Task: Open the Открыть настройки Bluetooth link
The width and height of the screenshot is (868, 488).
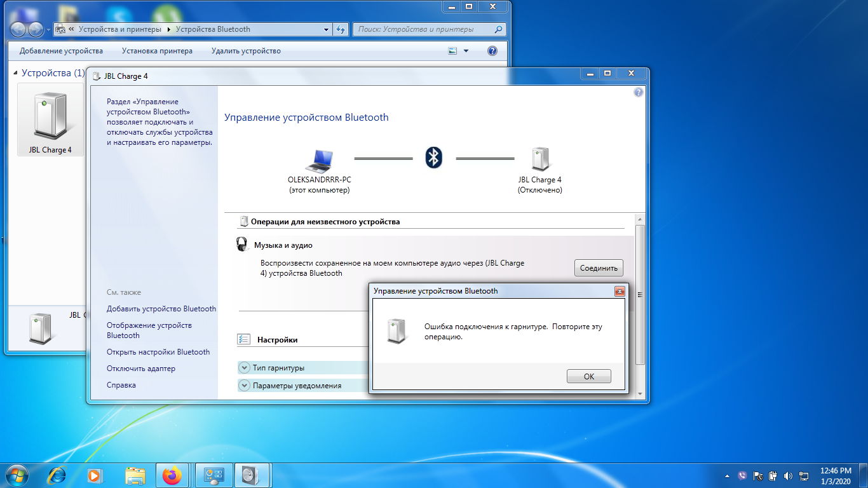Action: (158, 352)
